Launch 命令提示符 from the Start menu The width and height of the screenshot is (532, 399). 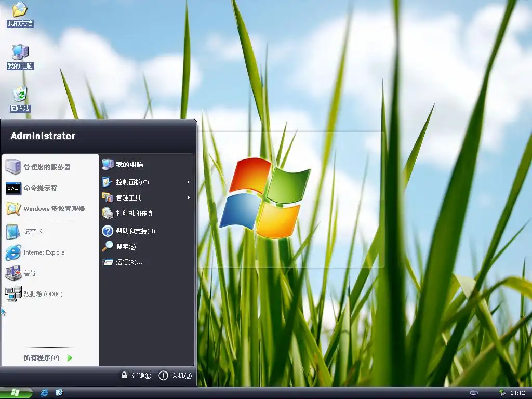point(50,188)
